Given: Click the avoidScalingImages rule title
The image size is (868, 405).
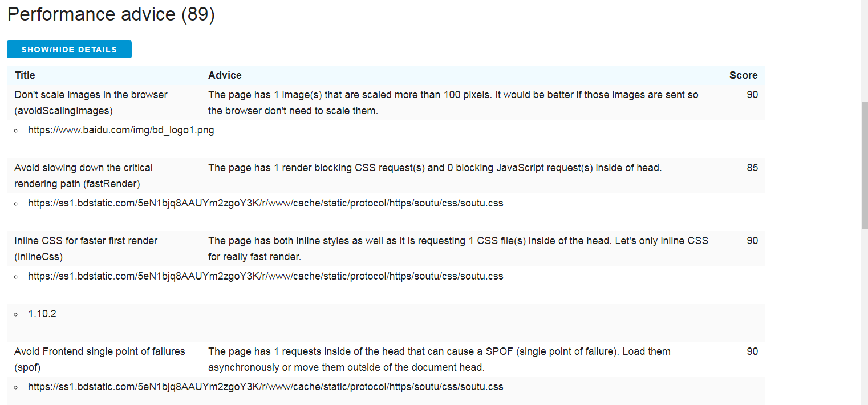Looking at the screenshot, I should click(x=91, y=103).
